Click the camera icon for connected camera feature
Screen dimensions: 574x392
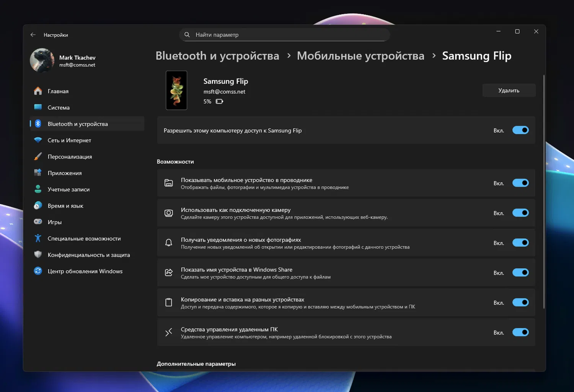[x=168, y=213]
